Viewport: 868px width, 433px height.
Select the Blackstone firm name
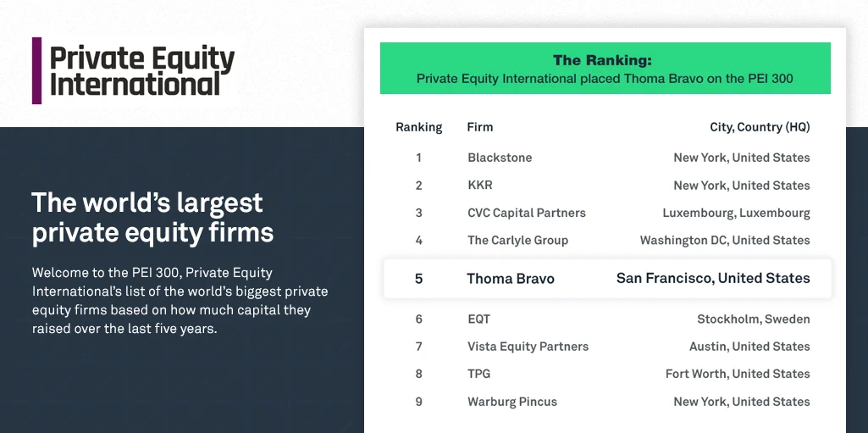[498, 158]
